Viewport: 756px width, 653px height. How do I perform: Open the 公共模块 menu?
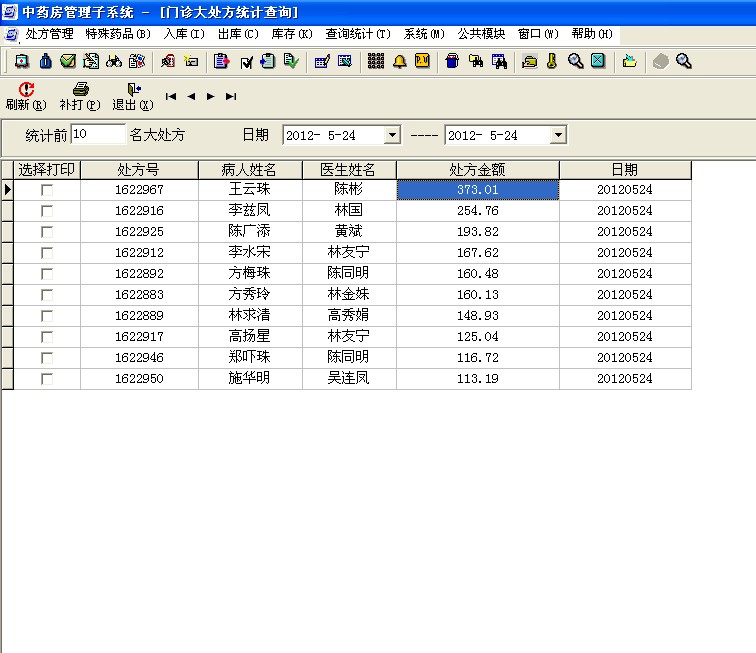pos(481,34)
